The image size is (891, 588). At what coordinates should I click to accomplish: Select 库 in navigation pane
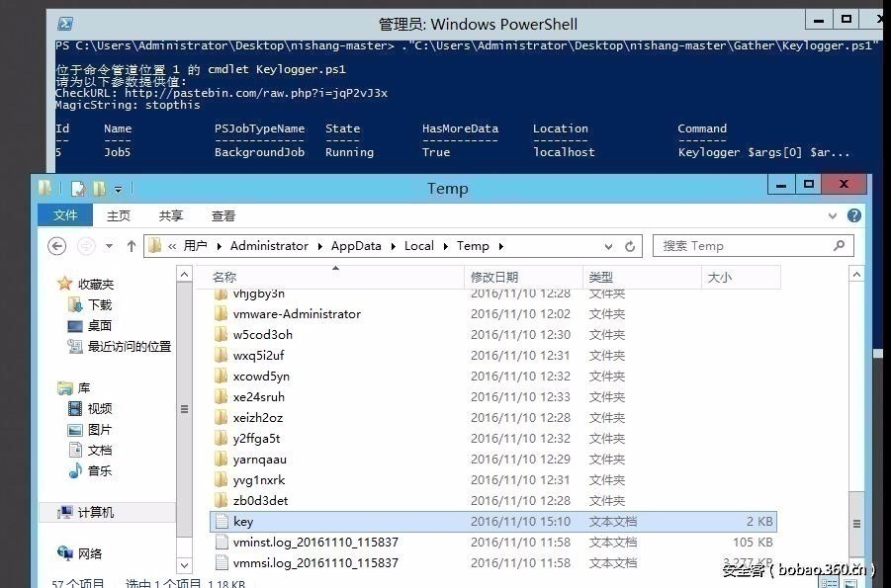(83, 388)
